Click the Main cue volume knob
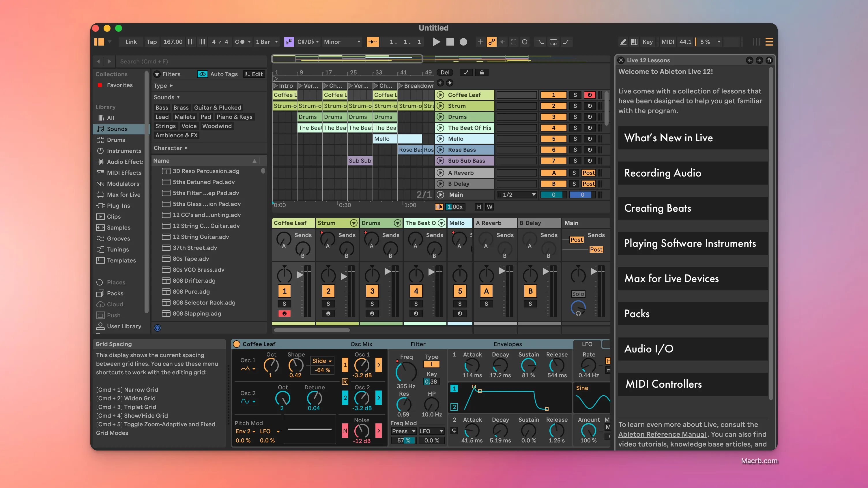This screenshot has width=868, height=488. pyautogui.click(x=578, y=308)
